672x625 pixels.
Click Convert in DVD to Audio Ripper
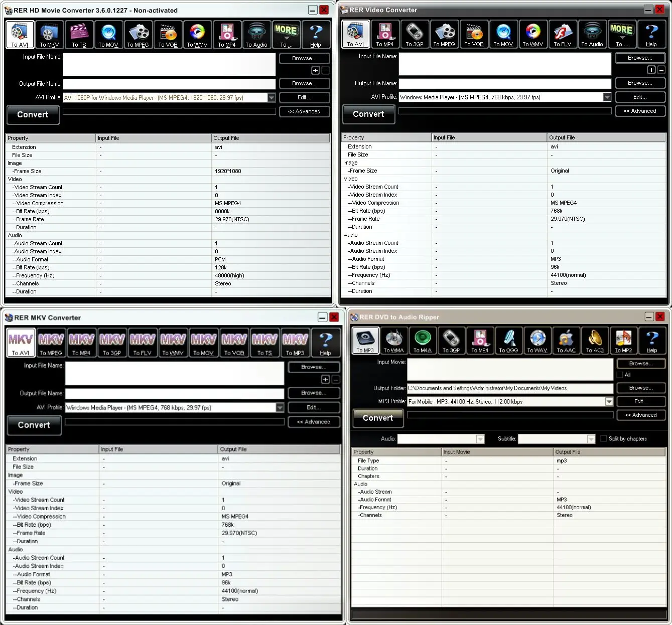pyautogui.click(x=378, y=418)
